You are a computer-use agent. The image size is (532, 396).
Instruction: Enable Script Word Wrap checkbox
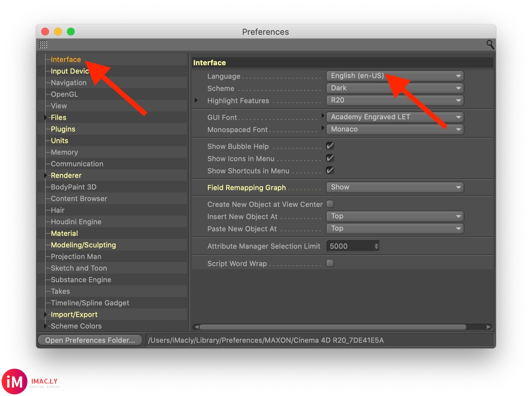(330, 263)
